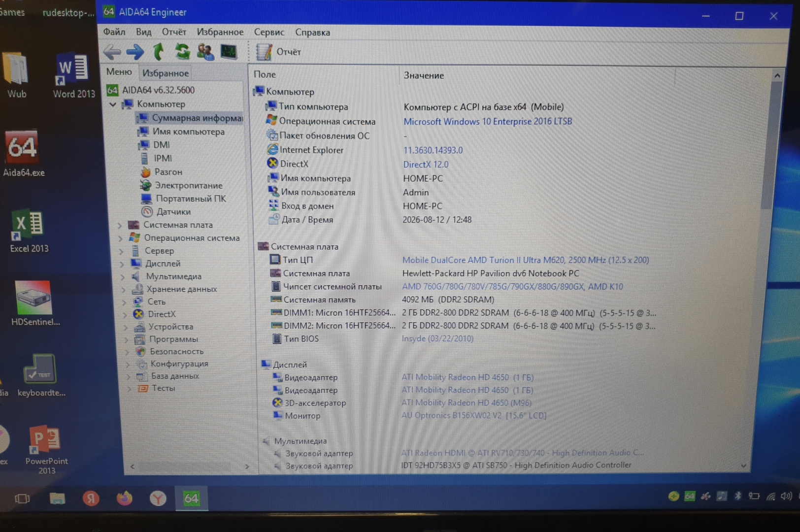Open the Электропитание tree item
The width and height of the screenshot is (800, 532).
click(x=182, y=185)
